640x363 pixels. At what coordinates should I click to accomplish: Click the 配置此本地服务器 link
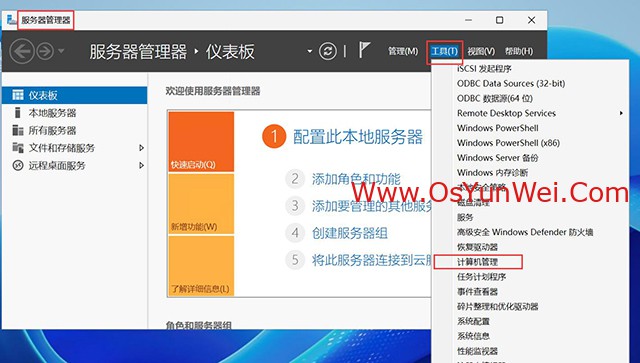coord(358,137)
